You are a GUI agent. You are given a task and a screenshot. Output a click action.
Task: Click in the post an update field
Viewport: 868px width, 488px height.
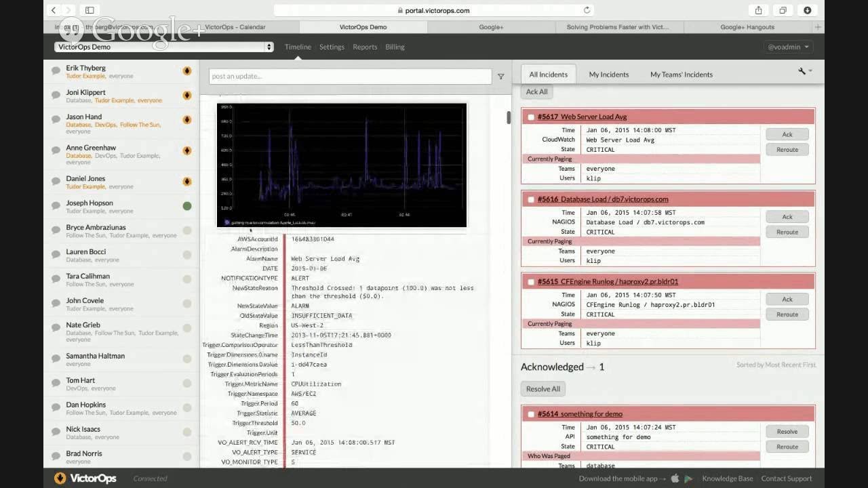coord(350,76)
